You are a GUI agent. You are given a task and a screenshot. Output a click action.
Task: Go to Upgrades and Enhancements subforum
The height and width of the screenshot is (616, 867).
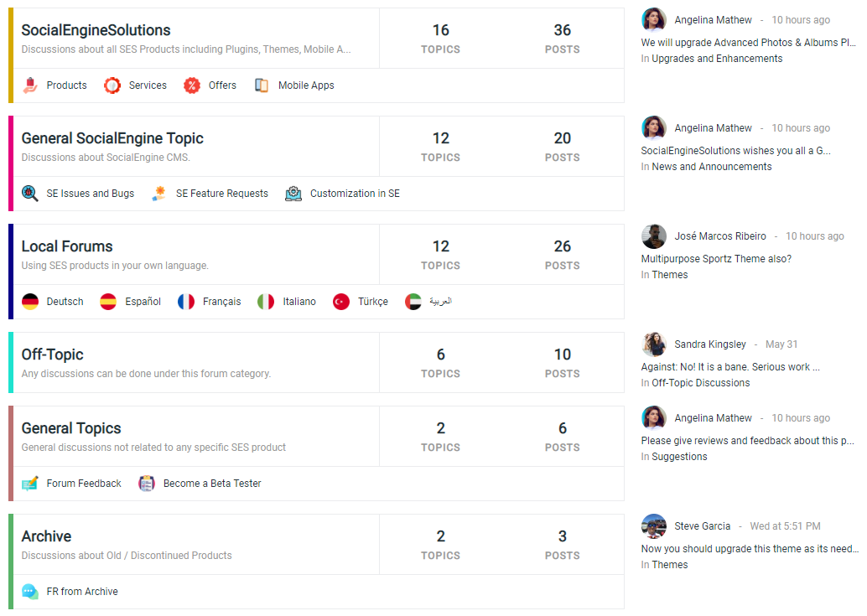pyautogui.click(x=717, y=59)
